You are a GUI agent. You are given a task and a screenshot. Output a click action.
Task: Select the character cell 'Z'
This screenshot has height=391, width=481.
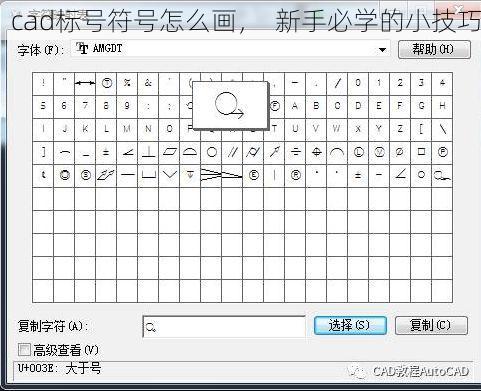pos(400,129)
